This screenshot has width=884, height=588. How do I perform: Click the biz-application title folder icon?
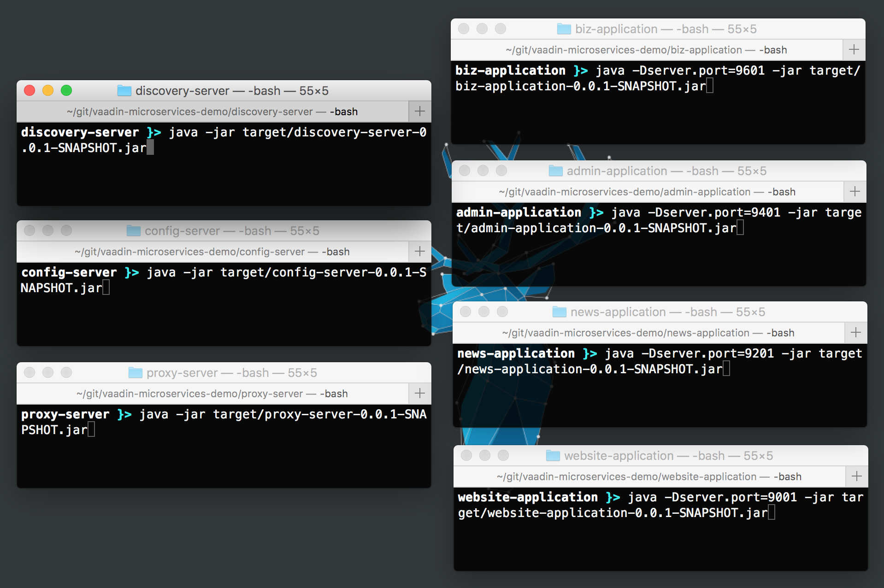(x=564, y=29)
